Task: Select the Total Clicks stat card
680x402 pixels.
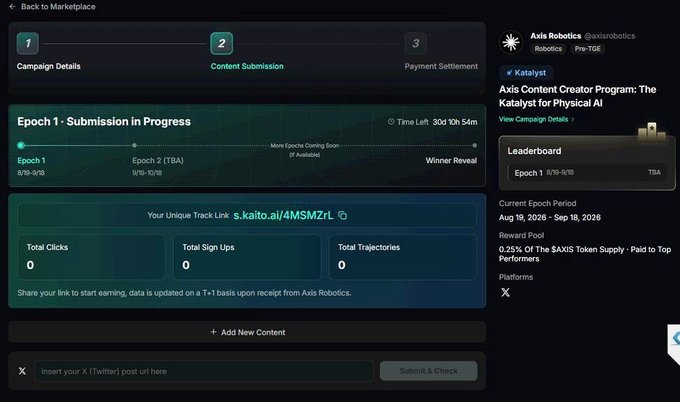Action: 91,257
